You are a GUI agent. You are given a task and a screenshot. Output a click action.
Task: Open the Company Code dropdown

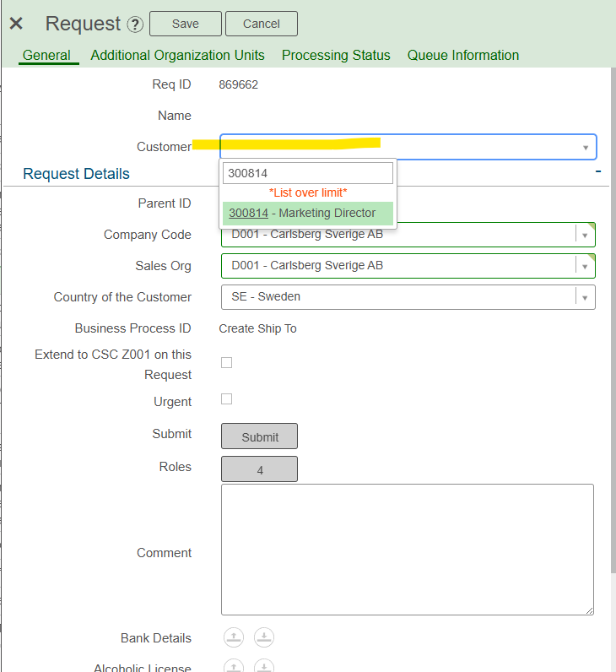pos(585,236)
